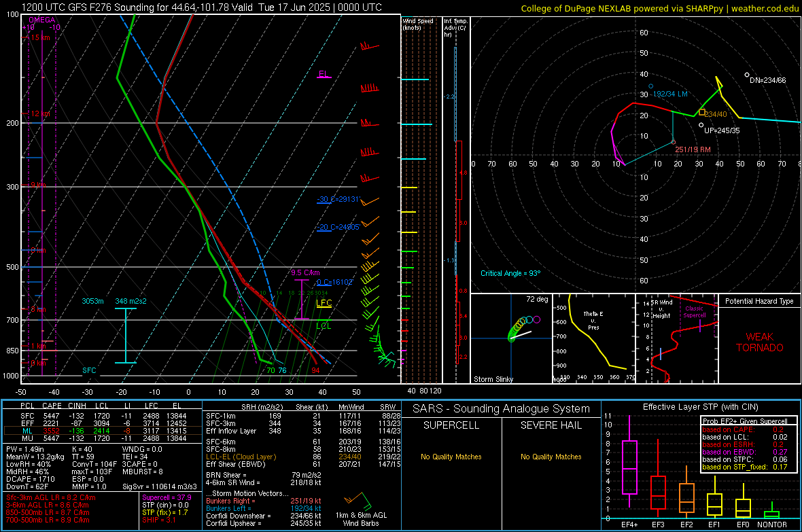Click the 'Sfc-3km AGL LR = 8.2 C/km' line

click(51, 497)
